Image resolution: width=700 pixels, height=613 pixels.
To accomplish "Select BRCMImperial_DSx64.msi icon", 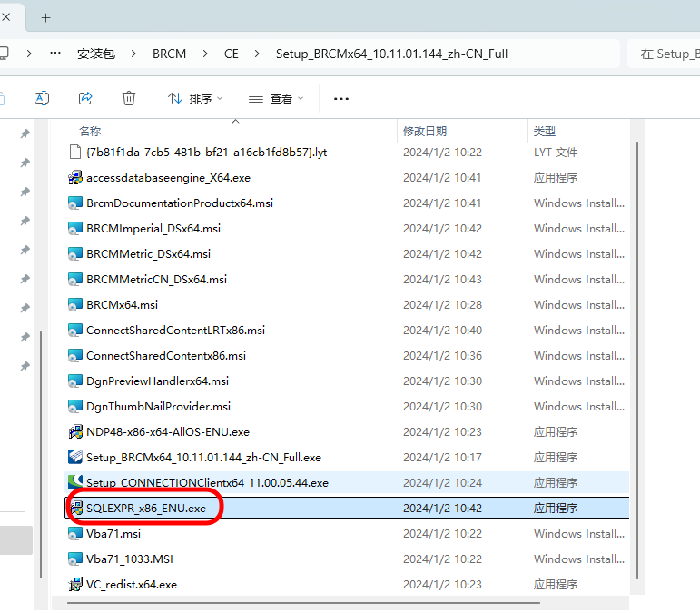I will [75, 229].
